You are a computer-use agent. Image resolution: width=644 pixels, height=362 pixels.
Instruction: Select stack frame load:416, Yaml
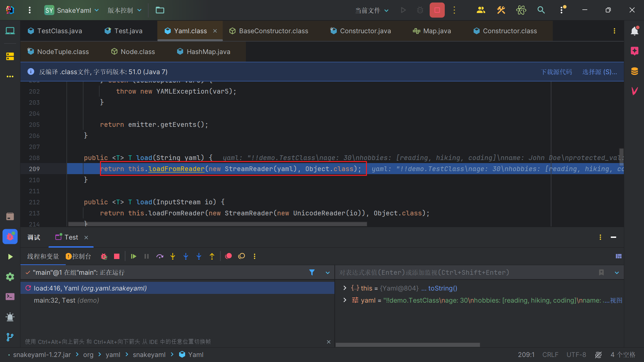point(178,288)
